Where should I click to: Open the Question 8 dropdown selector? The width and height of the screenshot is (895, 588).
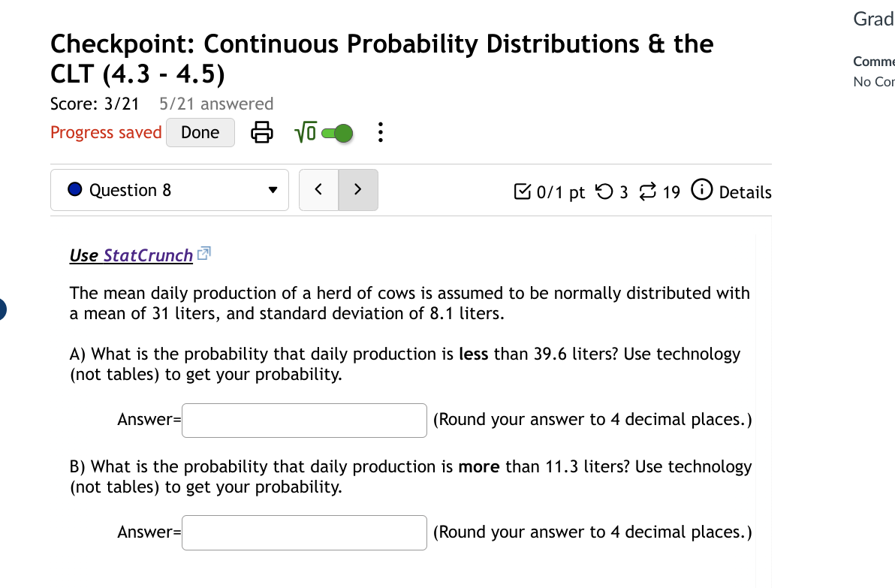point(272,189)
